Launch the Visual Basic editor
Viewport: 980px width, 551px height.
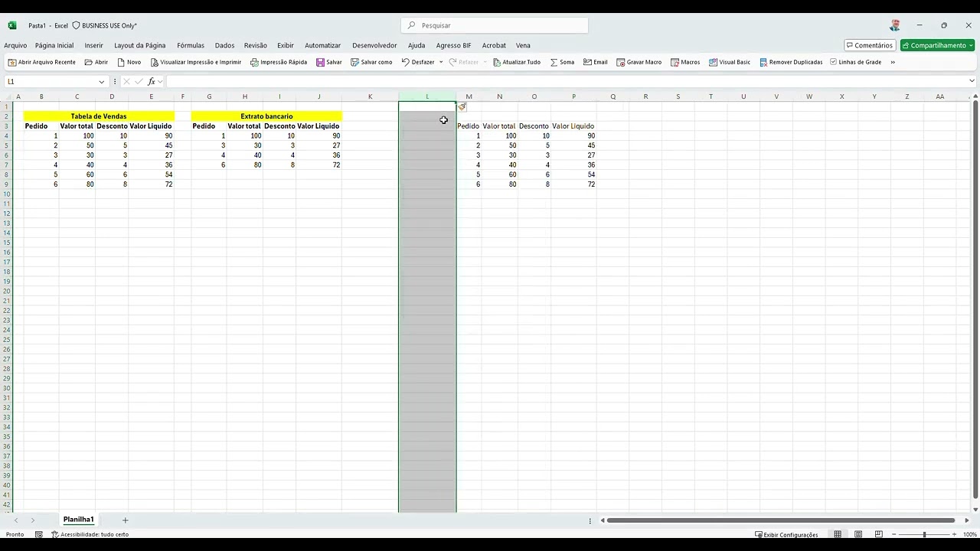(729, 62)
